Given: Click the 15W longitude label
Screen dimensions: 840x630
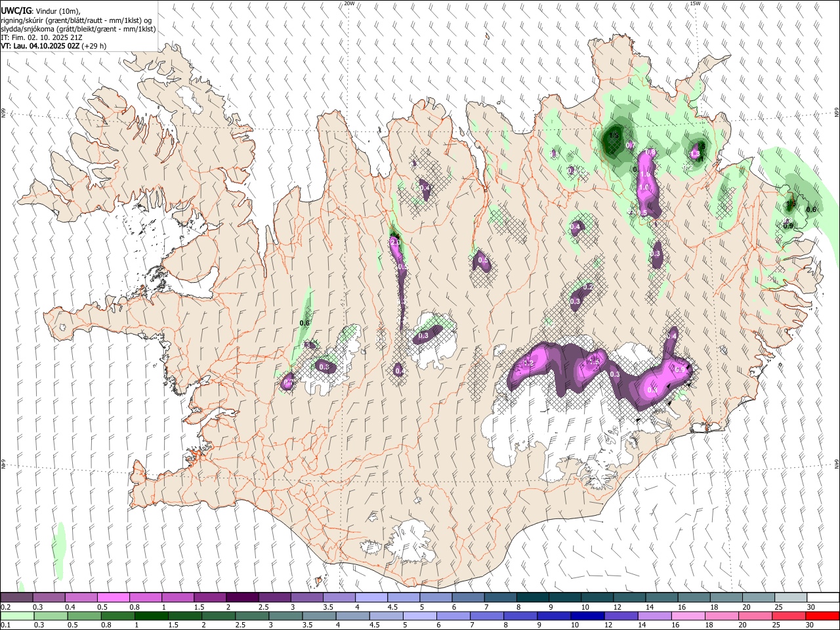Looking at the screenshot, I should tap(696, 3).
